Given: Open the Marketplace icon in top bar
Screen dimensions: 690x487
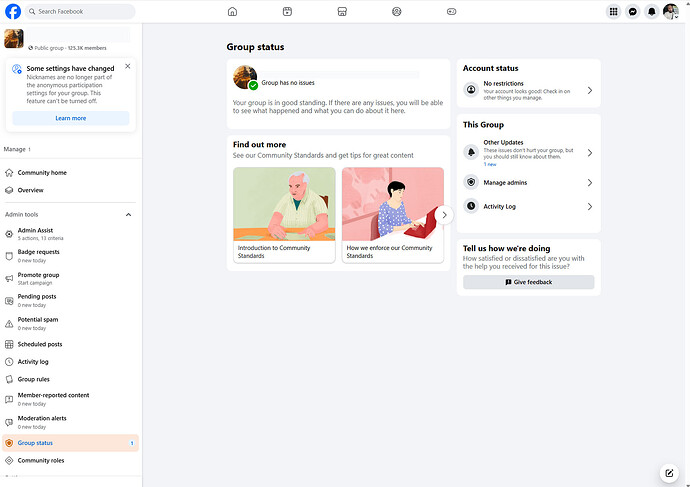Looking at the screenshot, I should pos(342,12).
